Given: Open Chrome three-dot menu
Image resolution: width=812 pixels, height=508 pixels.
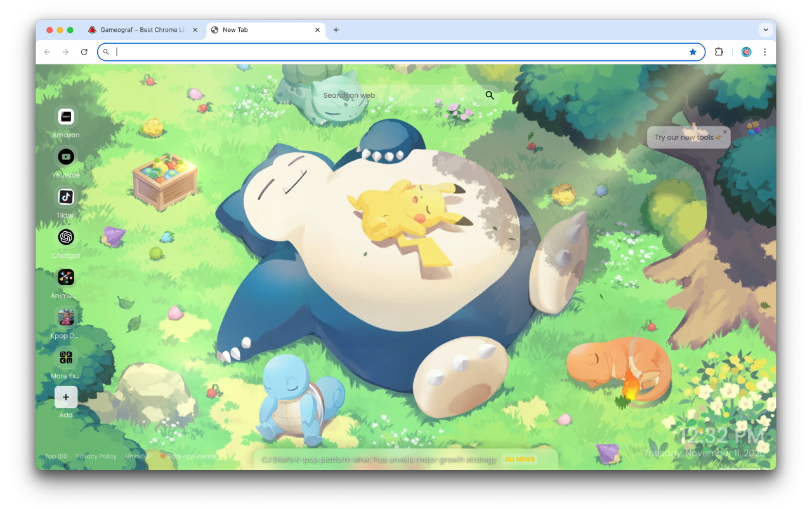Looking at the screenshot, I should [x=764, y=52].
